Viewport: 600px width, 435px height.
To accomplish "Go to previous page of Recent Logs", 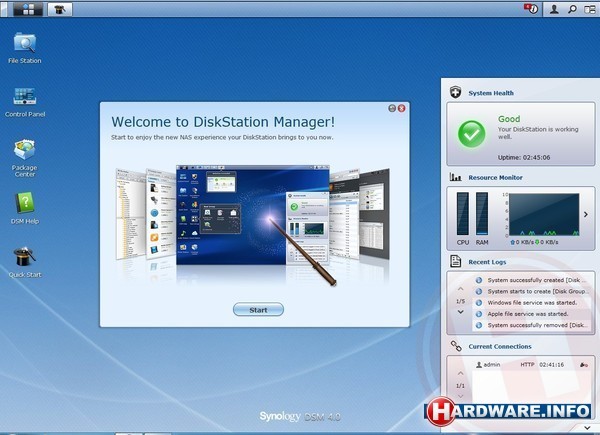I will click(460, 289).
